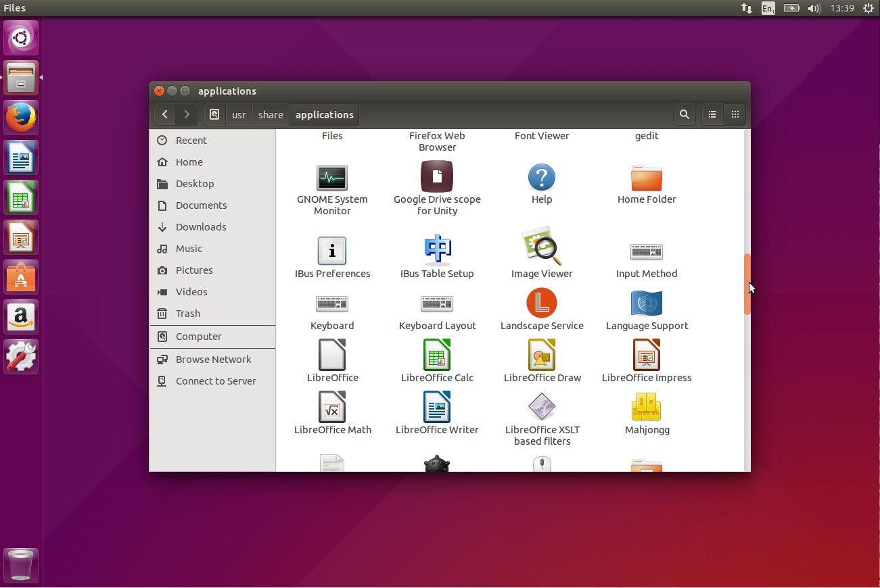Select Connect to Server in the sidebar

(215, 381)
